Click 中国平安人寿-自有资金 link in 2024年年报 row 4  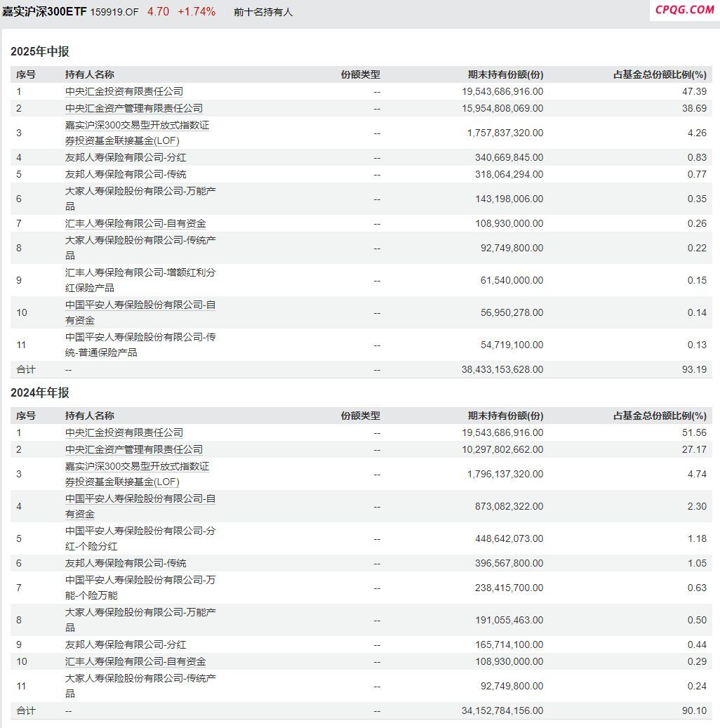140,506
